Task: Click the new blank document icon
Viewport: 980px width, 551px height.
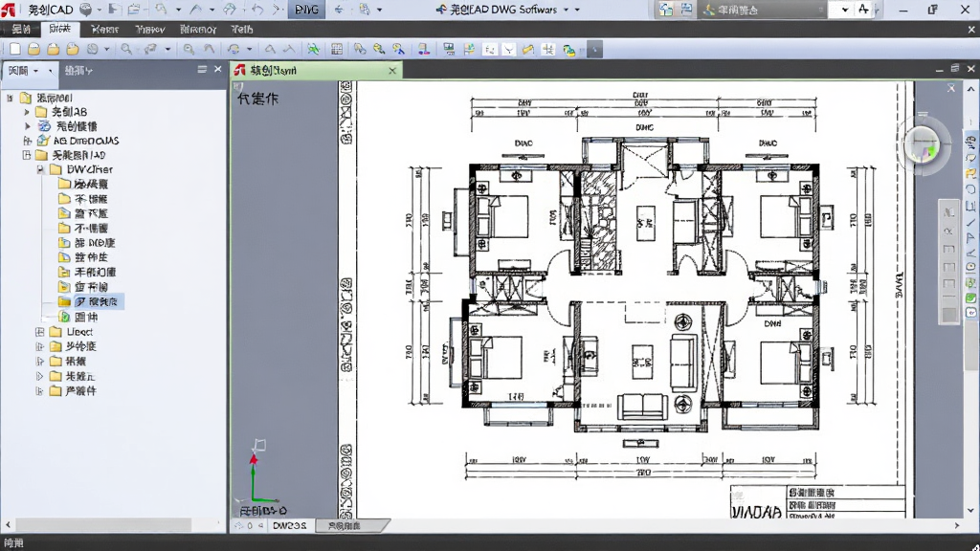Action: pos(15,49)
